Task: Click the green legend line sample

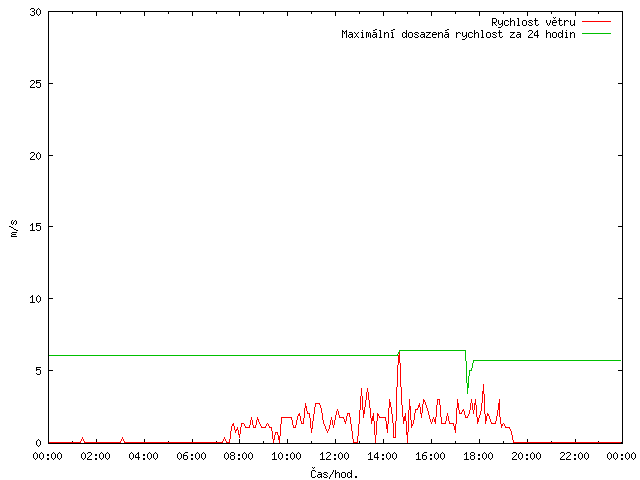Action: point(596,33)
